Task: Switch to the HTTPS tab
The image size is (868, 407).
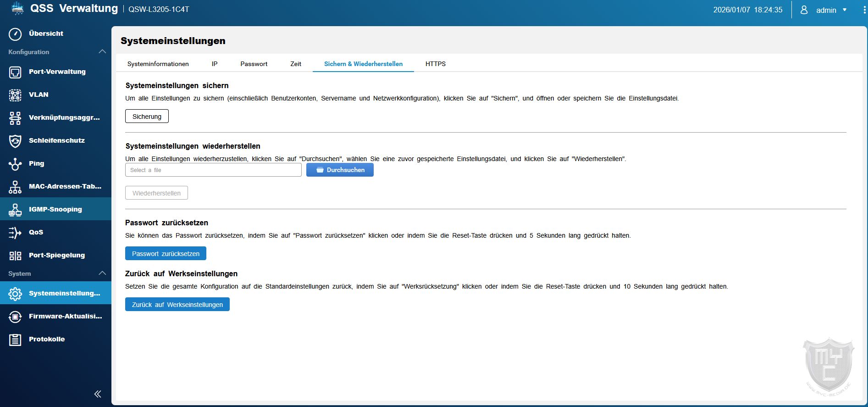Action: pos(435,64)
